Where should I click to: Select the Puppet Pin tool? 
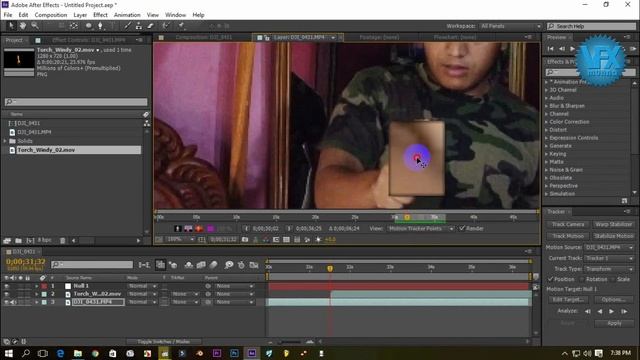(181, 26)
